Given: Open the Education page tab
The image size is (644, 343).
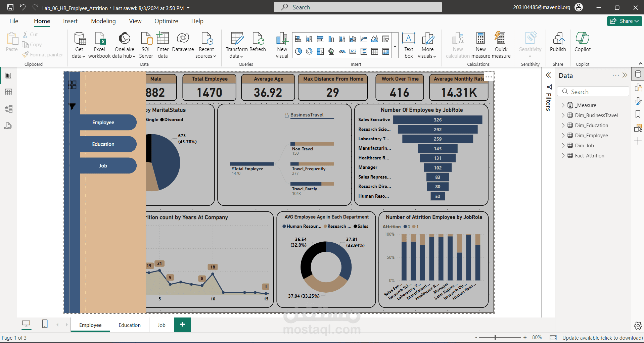Looking at the screenshot, I should [130, 325].
